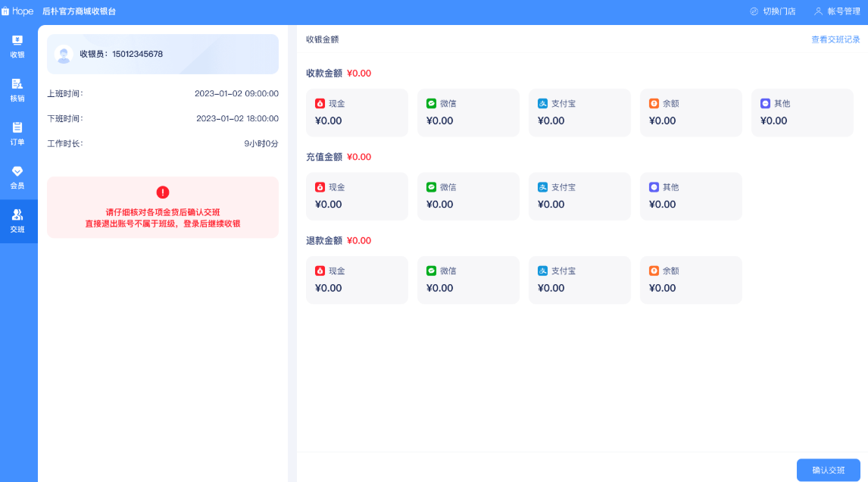Select the 余额 card under 收款金额
This screenshot has height=482, width=868.
[x=691, y=113]
